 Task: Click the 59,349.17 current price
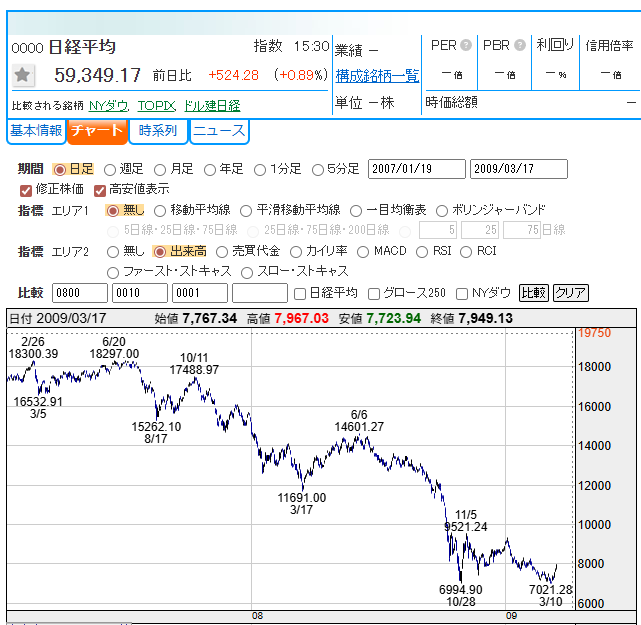coord(97,75)
